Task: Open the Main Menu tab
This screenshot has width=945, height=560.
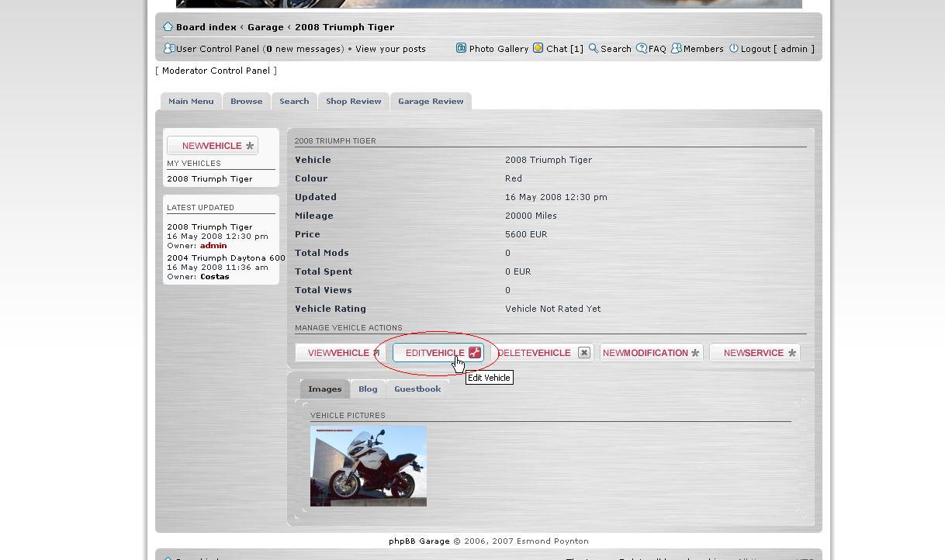Action: [191, 101]
